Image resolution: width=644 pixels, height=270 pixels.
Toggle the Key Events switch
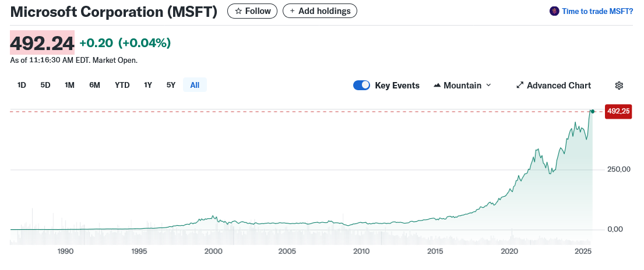(x=361, y=86)
